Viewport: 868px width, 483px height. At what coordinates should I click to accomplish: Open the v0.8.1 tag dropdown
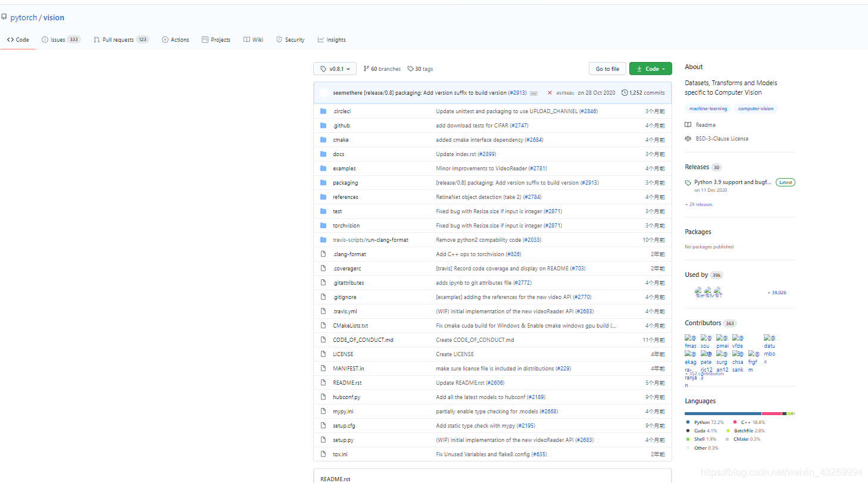335,69
